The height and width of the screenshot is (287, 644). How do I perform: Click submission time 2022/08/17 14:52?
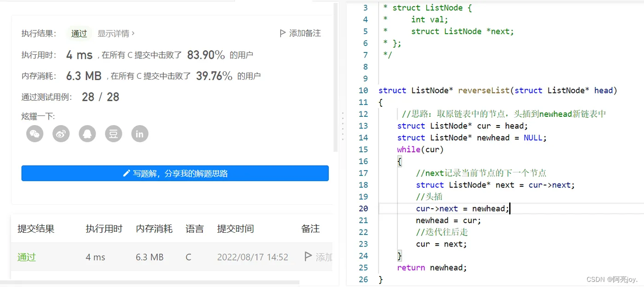[253, 257]
